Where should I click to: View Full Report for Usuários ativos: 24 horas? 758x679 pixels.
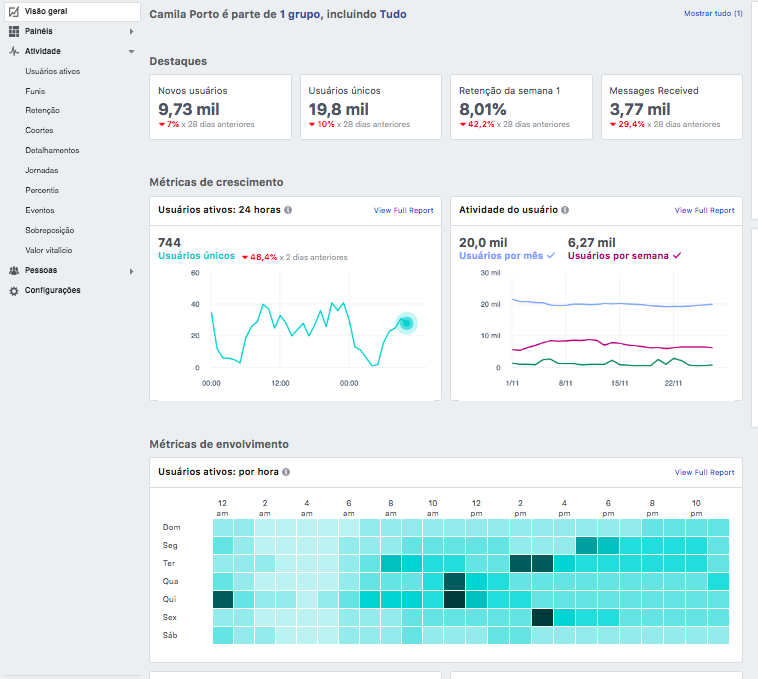coord(404,210)
